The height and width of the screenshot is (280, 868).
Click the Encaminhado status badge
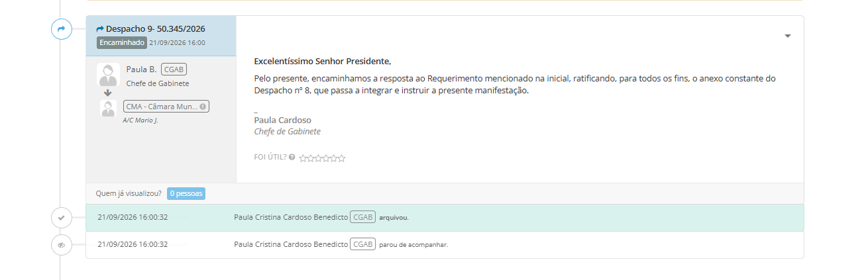[121, 42]
